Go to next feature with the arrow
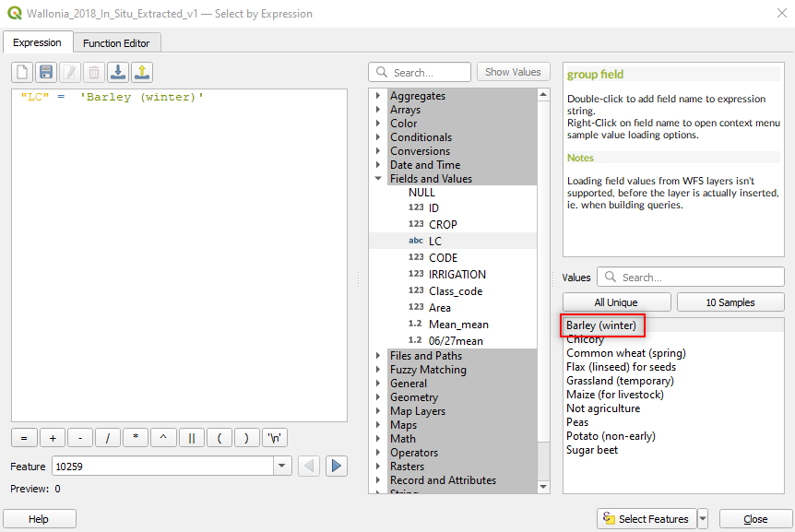 click(336, 466)
